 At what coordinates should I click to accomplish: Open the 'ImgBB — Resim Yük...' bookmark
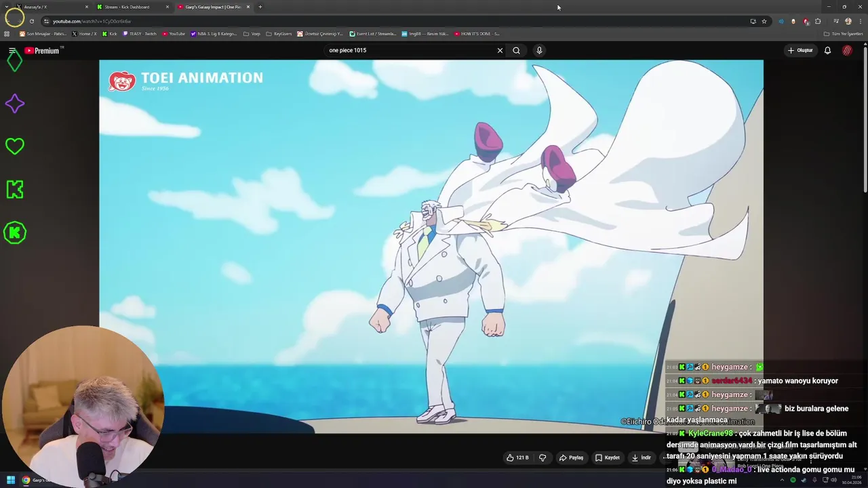[x=425, y=34]
